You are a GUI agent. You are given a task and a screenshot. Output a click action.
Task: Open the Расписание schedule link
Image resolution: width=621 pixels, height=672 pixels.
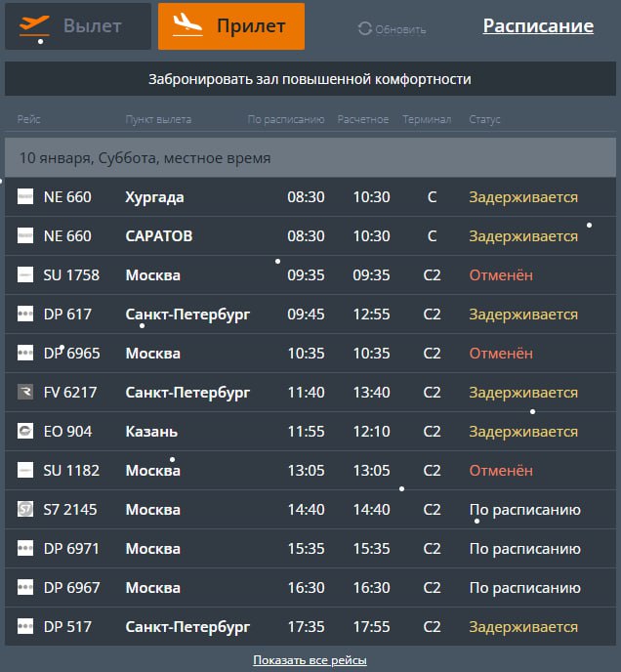[538, 26]
